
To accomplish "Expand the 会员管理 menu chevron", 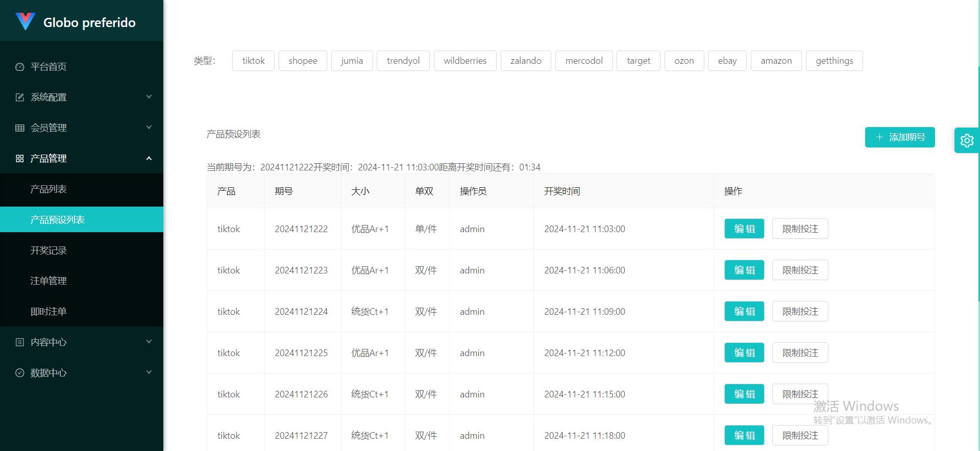I will (149, 128).
